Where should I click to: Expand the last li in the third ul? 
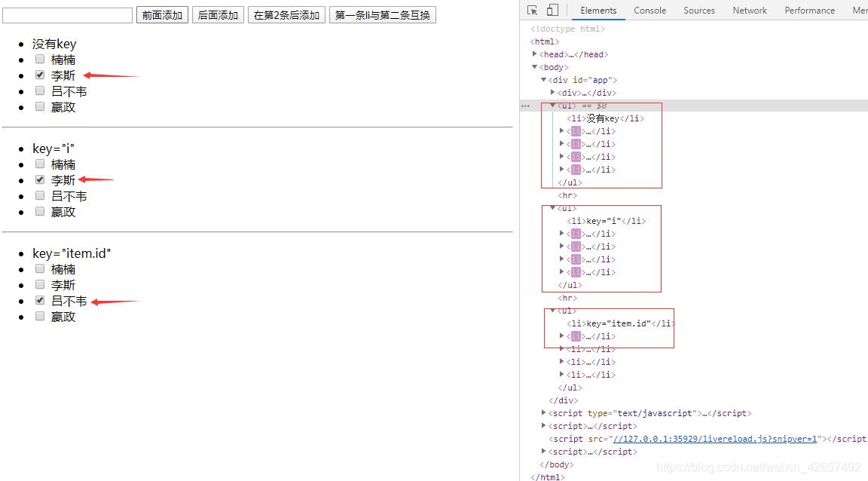561,375
